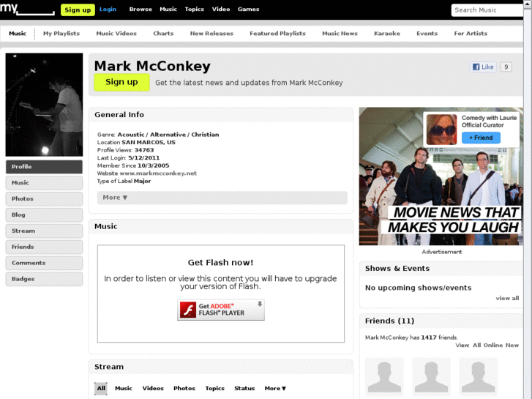
Task: Click profile views count 34763
Action: (144, 150)
